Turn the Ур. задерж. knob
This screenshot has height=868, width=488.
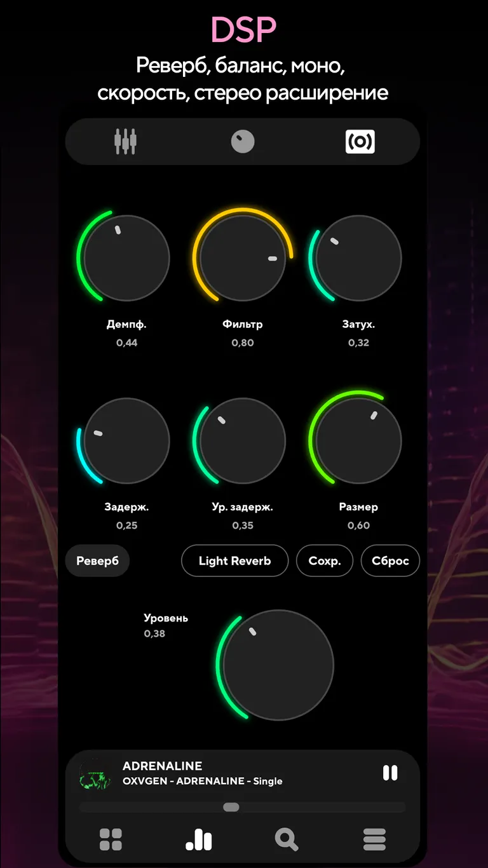click(243, 441)
